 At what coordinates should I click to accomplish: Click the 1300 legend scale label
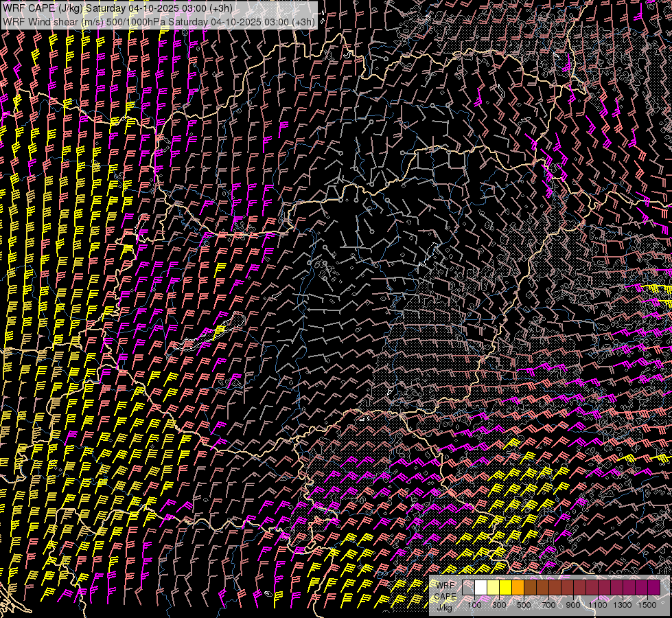(x=623, y=605)
